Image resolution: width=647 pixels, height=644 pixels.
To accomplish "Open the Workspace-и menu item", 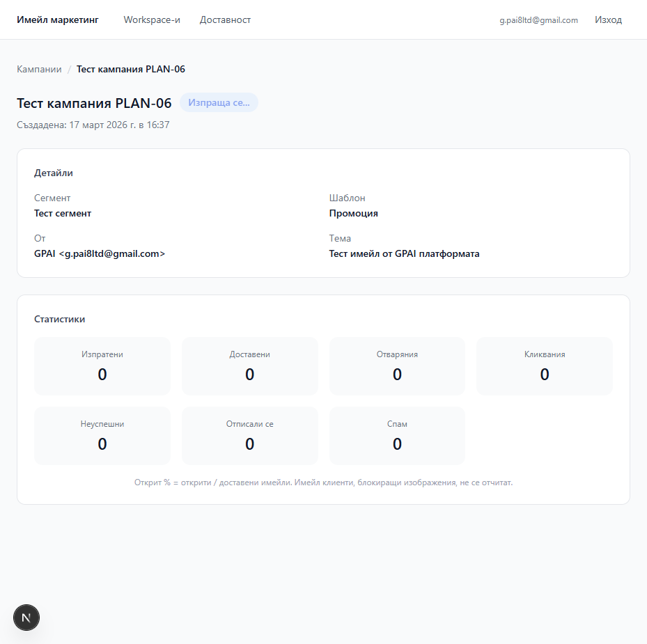I will [x=152, y=19].
